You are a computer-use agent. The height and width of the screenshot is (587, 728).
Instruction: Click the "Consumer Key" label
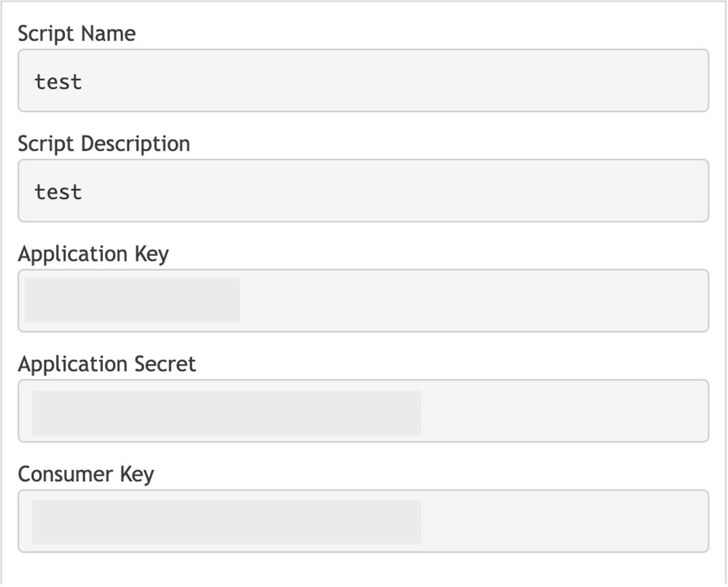click(86, 474)
